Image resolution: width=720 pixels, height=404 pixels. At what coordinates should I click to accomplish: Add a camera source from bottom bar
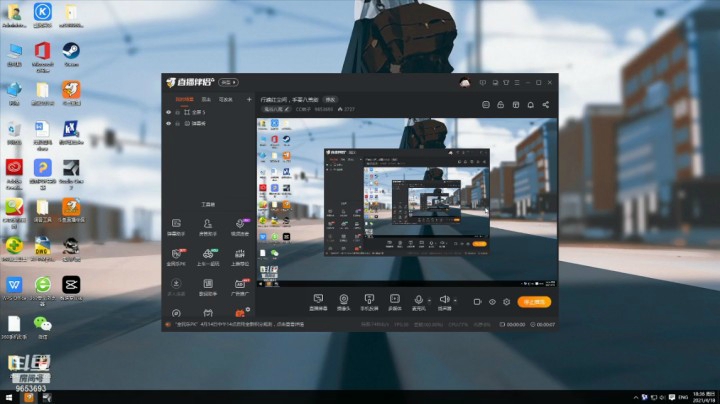tap(343, 302)
